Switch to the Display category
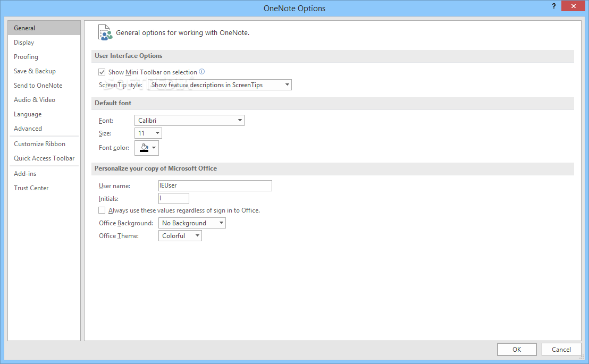 pyautogui.click(x=44, y=43)
